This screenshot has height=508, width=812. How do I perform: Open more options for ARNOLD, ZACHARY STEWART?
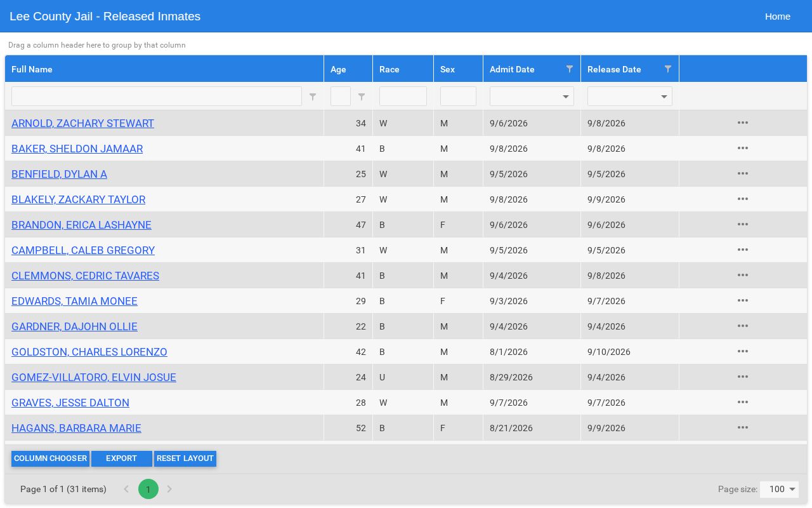point(743,123)
